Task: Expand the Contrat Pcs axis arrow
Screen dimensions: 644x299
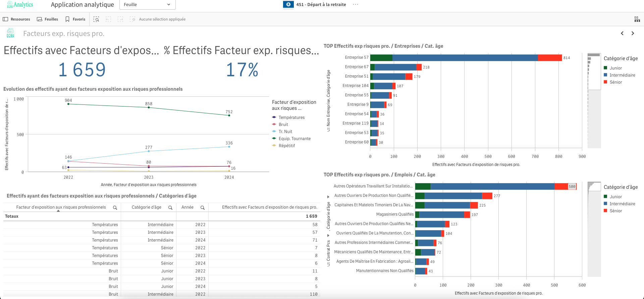Action: click(328, 235)
